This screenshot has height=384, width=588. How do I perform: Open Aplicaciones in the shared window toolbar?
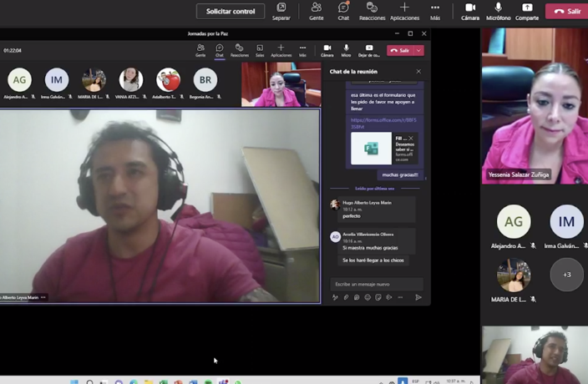point(281,51)
